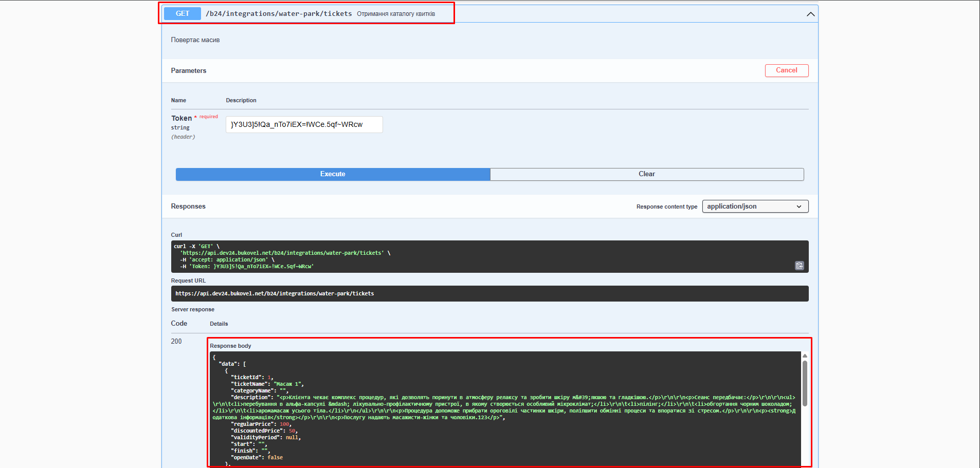Copy the curl command to clipboard
The image size is (980, 468).
[799, 266]
